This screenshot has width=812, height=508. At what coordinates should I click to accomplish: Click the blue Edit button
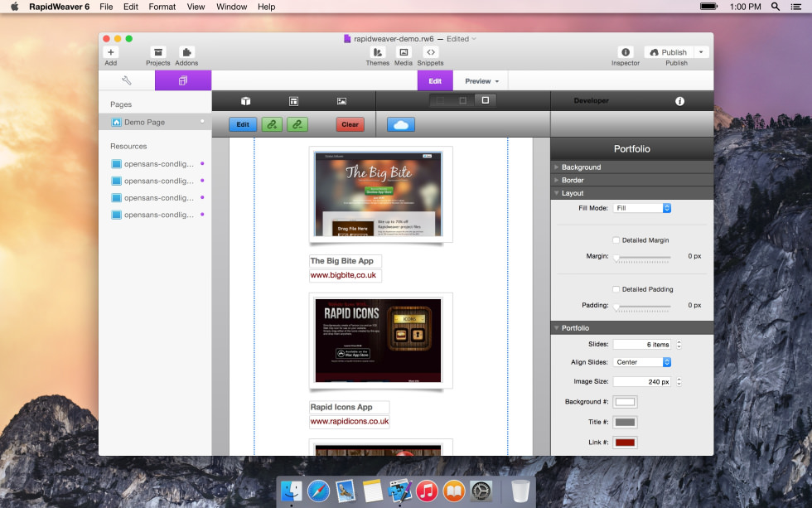coord(243,124)
